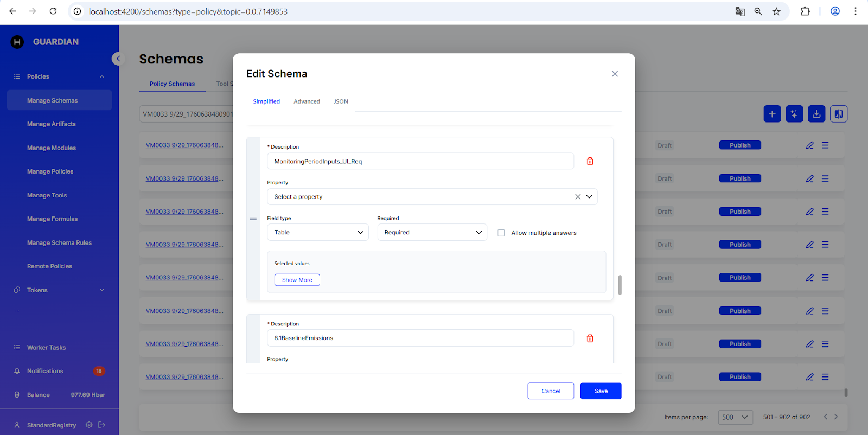Cancel editing the schema

pyautogui.click(x=550, y=391)
